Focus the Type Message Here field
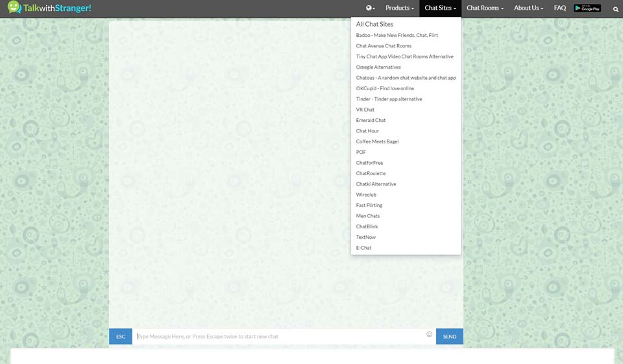Viewport: 623px width, 364px height. (279, 337)
